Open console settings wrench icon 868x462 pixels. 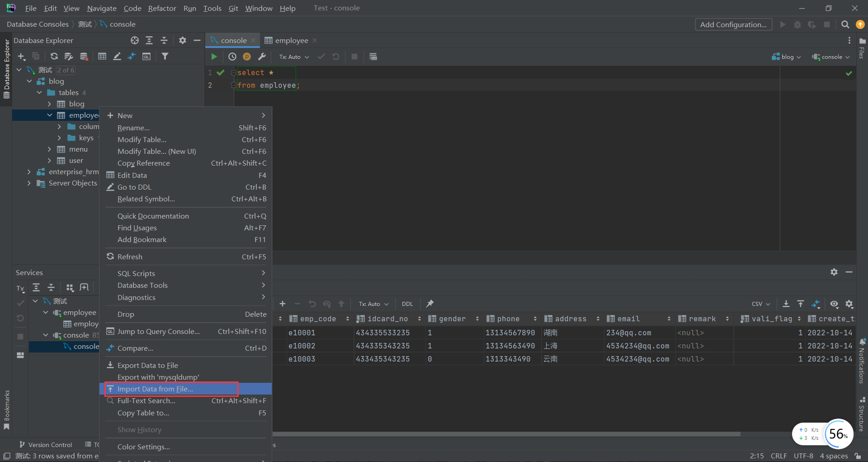(262, 57)
